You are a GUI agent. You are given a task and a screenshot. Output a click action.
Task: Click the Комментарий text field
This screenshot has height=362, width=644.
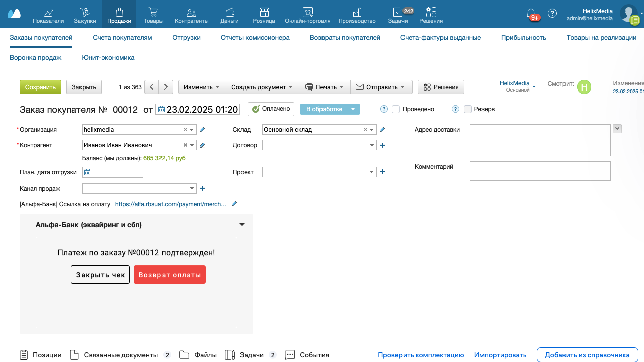click(x=540, y=171)
